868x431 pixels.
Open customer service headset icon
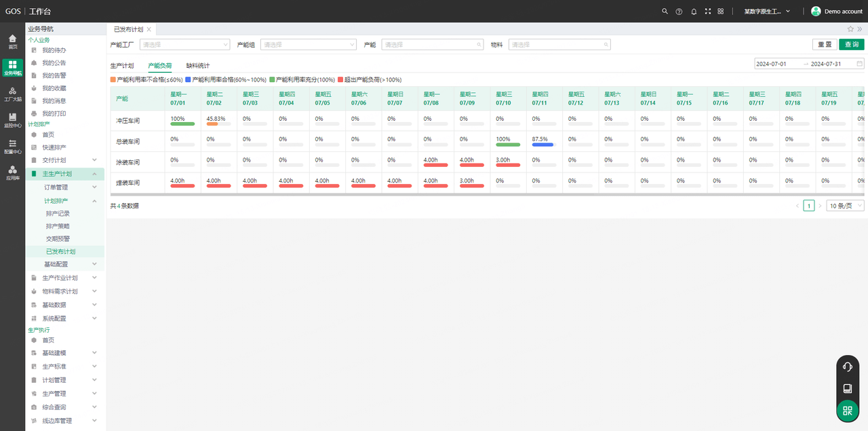pyautogui.click(x=847, y=367)
